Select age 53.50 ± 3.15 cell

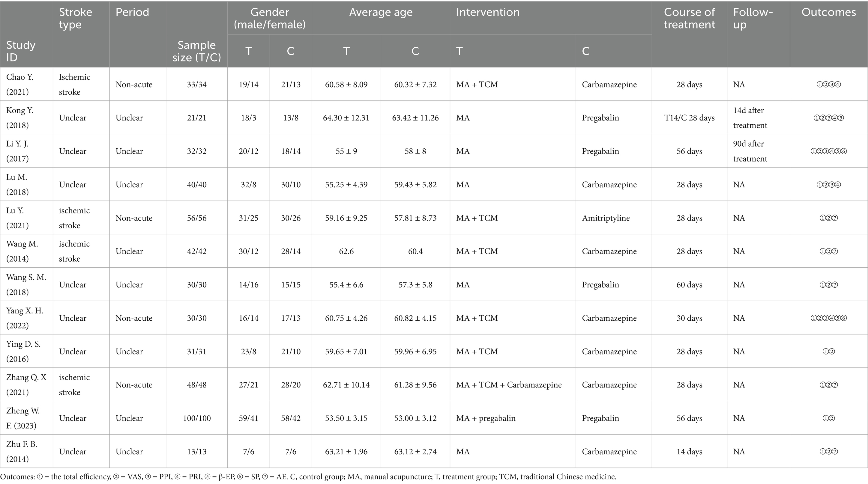click(346, 418)
